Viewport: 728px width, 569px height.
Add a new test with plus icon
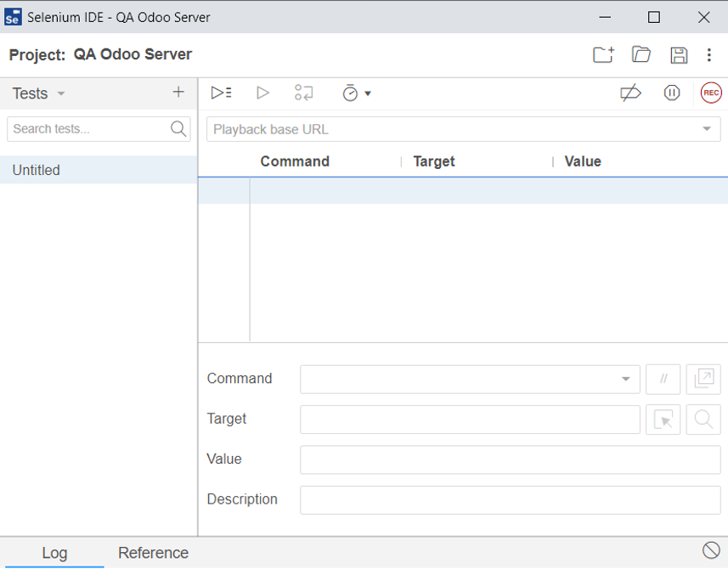(x=178, y=92)
